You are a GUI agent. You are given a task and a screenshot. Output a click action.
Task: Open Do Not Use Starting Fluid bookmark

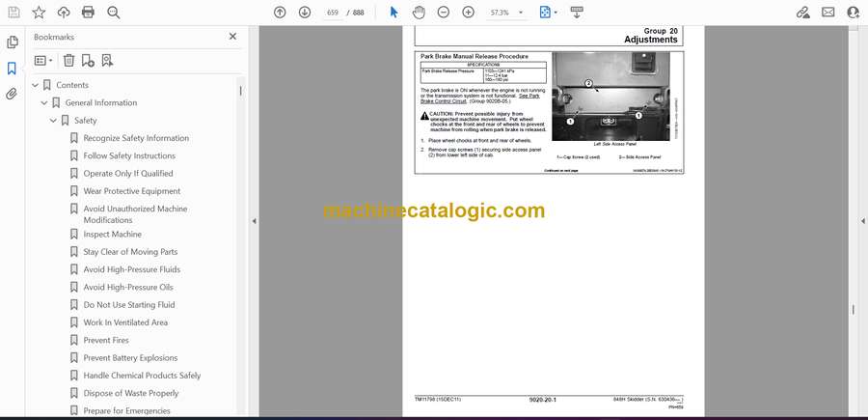point(129,305)
